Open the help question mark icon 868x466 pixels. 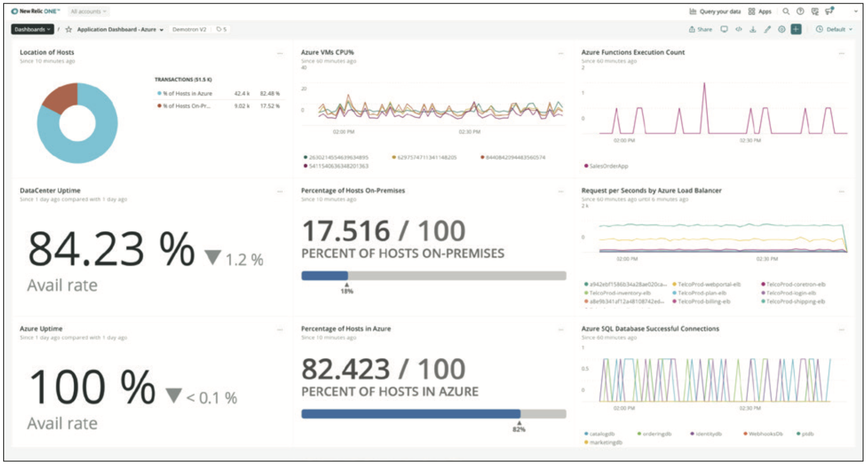click(x=800, y=11)
